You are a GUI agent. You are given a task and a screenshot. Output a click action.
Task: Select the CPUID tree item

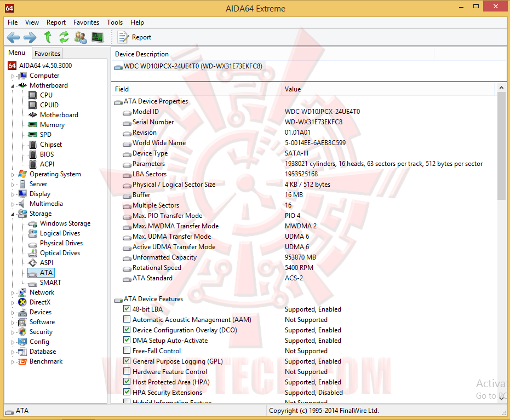[x=49, y=105]
